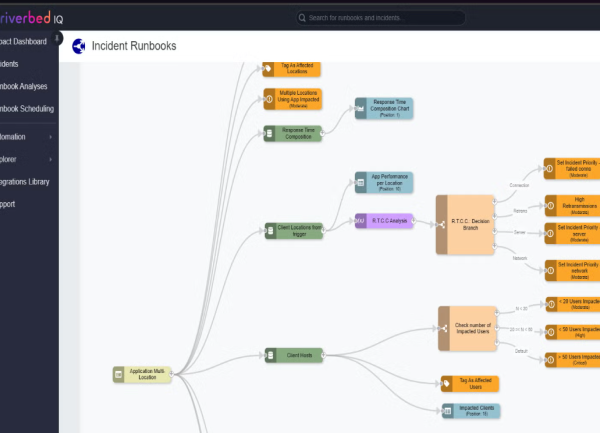Select the Multiple Locations Using App Impacted icon
Viewport: 600px width, 433px height.
tap(269, 99)
